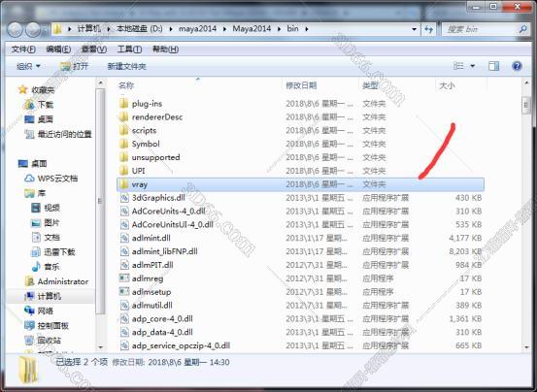This screenshot has width=537, height=392.
Task: Select the unsupported folder icon
Action: click(x=123, y=157)
